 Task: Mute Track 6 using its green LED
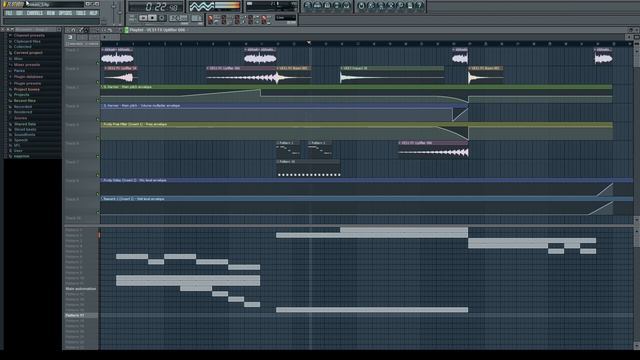[98, 156]
